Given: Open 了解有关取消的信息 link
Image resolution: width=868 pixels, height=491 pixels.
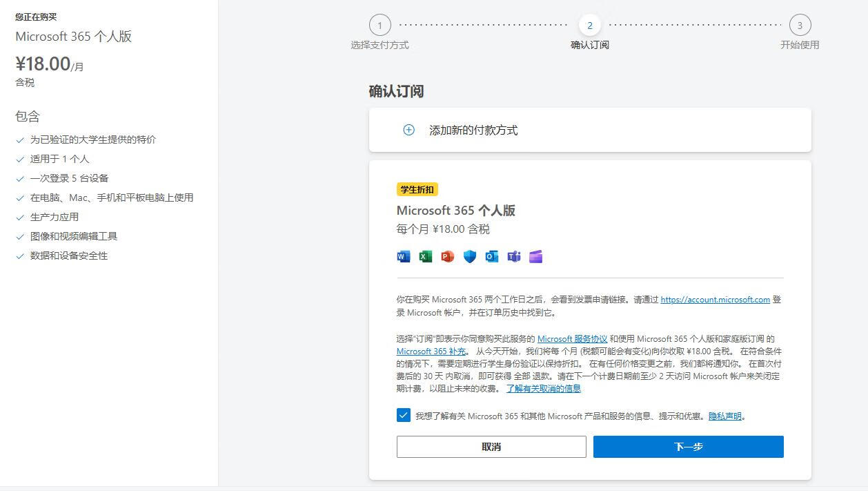Looking at the screenshot, I should click(x=543, y=389).
